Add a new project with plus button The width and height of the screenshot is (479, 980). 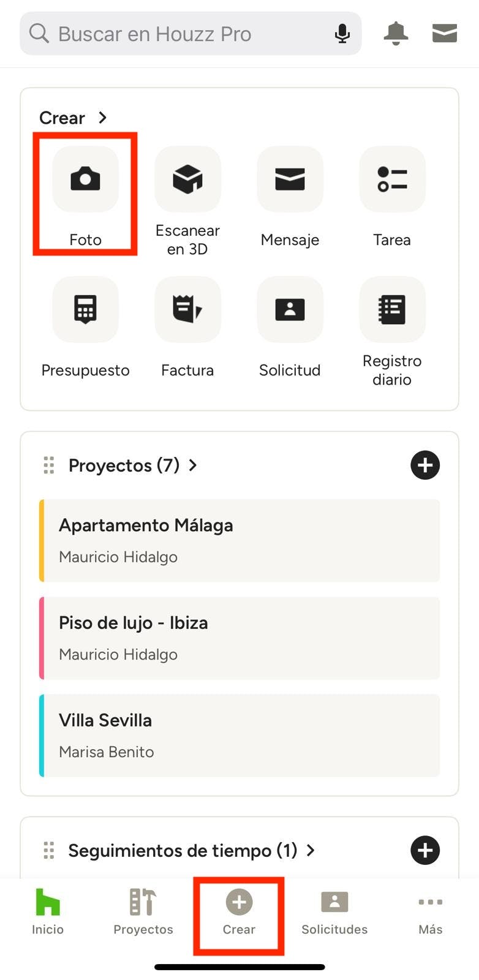click(425, 466)
